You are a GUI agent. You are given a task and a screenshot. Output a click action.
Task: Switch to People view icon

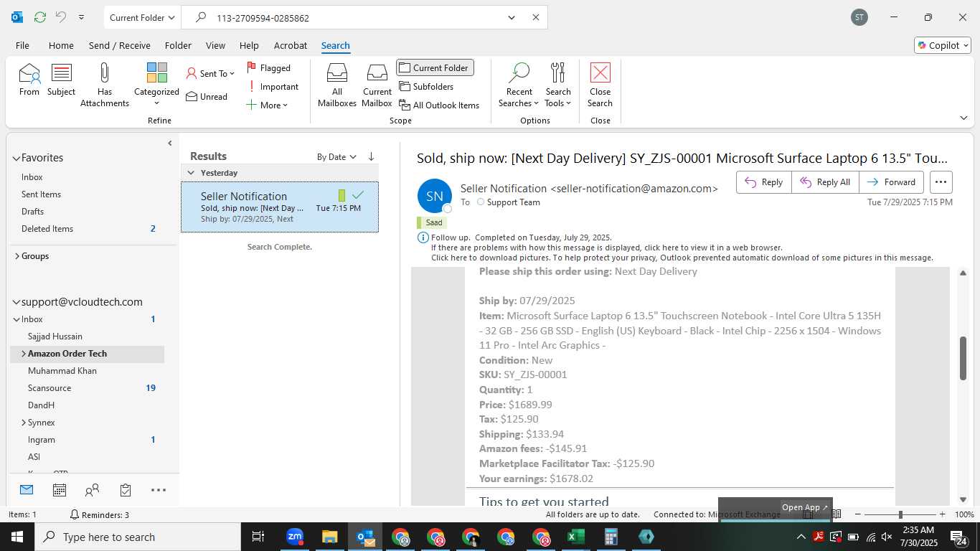click(x=93, y=490)
